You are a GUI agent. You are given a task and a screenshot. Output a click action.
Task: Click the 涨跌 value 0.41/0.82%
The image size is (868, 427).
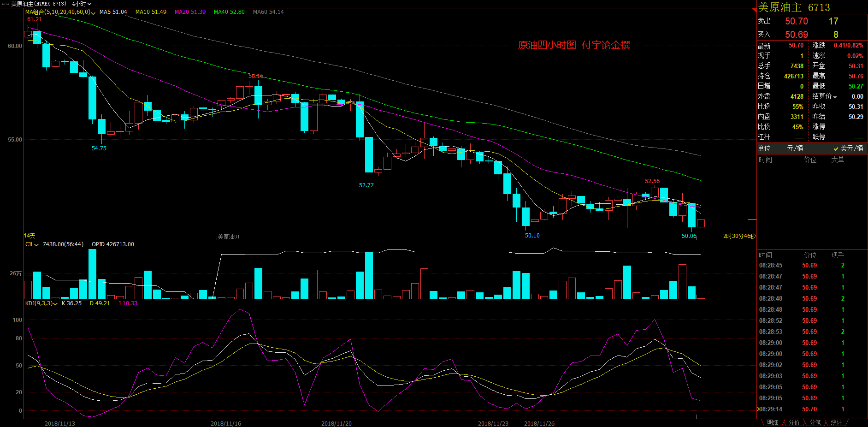(x=849, y=46)
